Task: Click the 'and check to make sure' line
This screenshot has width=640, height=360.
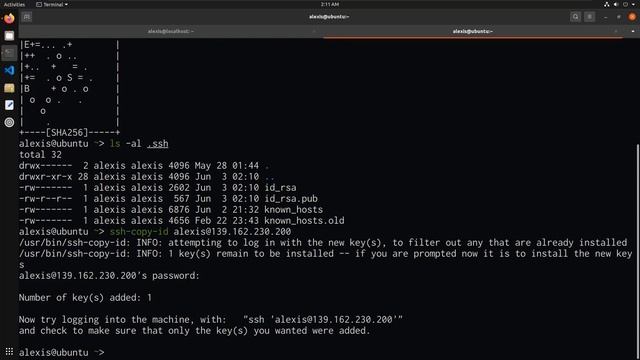Action: tap(194, 331)
